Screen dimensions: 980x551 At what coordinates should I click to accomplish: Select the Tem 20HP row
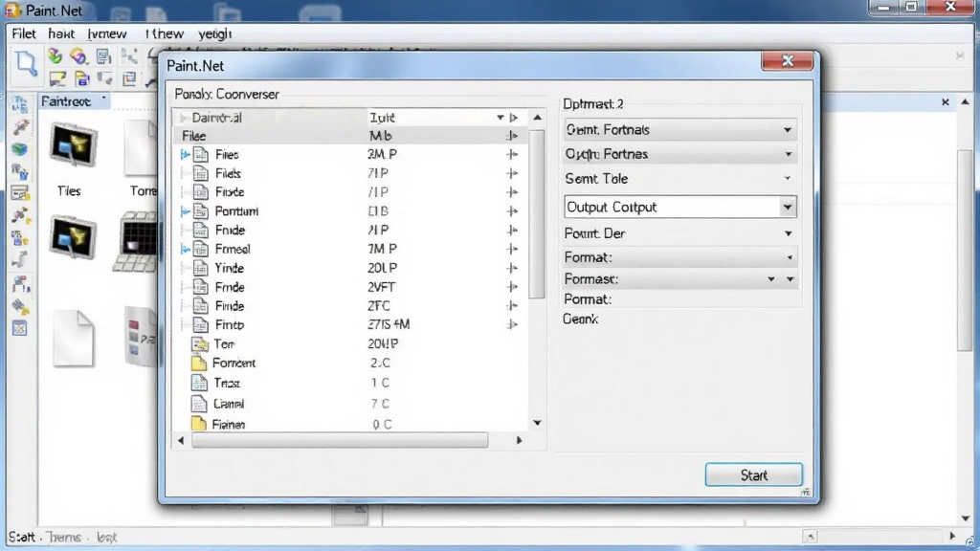click(x=350, y=343)
